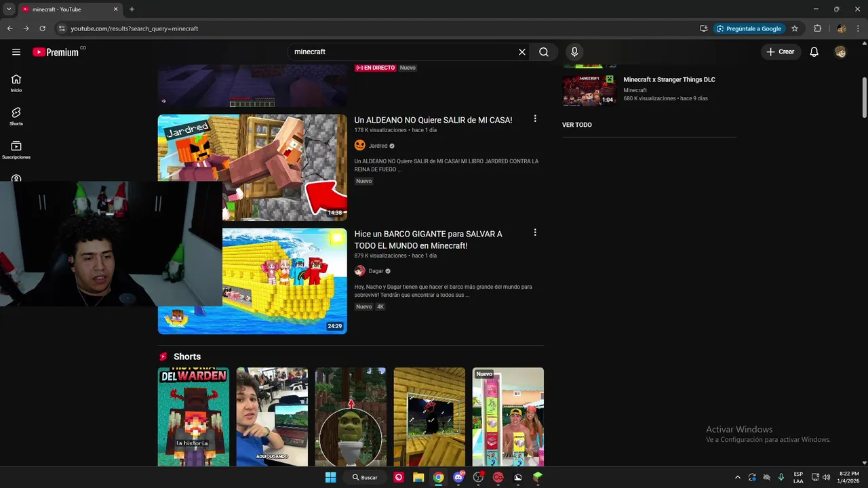Start voice search with the microphone
The width and height of the screenshot is (868, 488).
click(x=574, y=52)
